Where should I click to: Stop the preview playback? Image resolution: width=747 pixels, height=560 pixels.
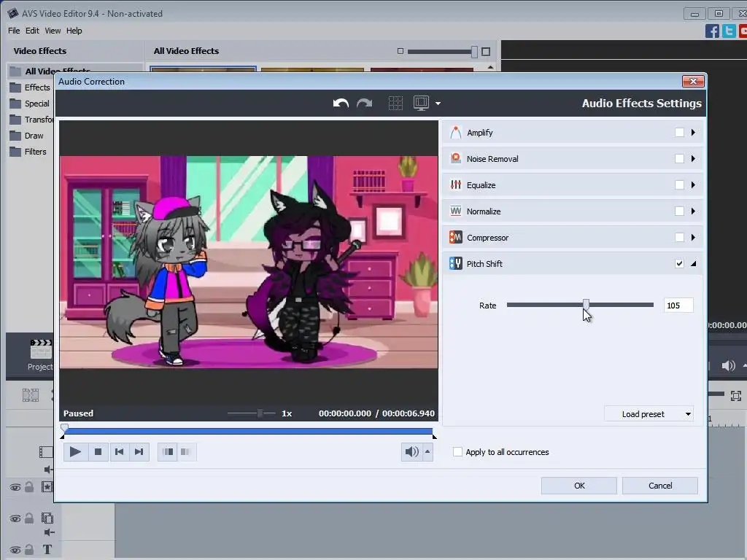click(x=98, y=452)
